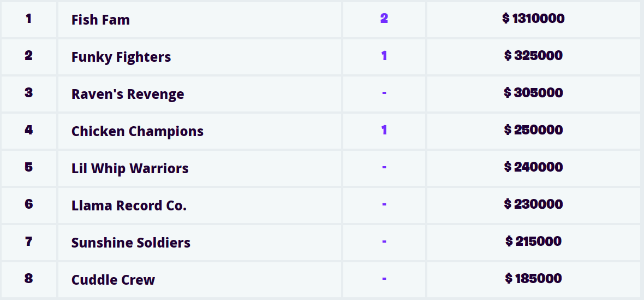The image size is (644, 300).
Task: Select the $ 325000 prize cell
Action: coord(533,56)
